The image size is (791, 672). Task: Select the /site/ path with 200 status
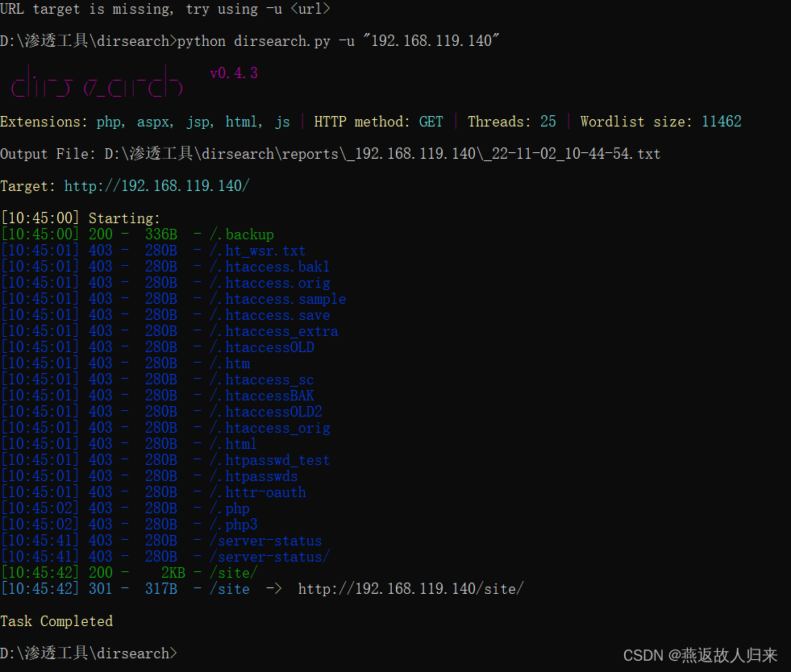234,573
